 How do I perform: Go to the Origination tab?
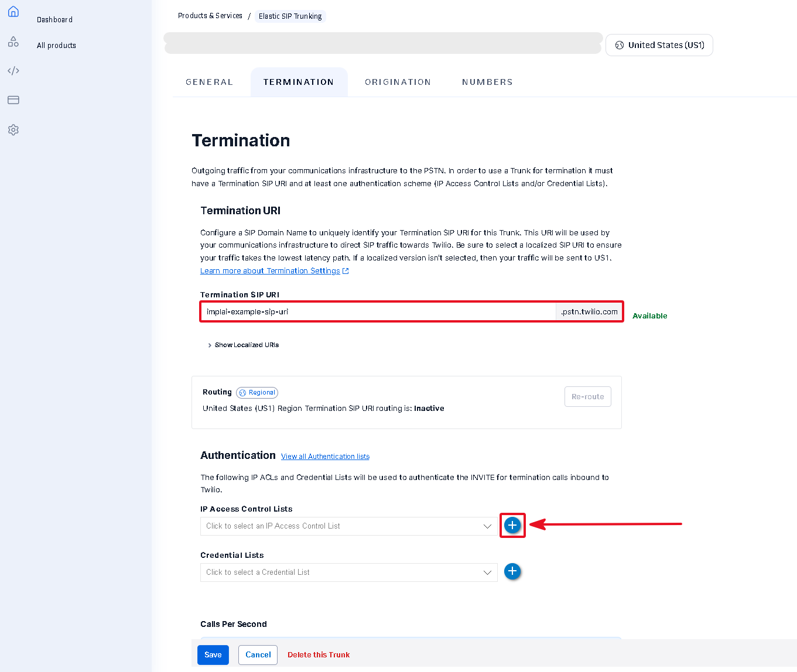coord(398,82)
